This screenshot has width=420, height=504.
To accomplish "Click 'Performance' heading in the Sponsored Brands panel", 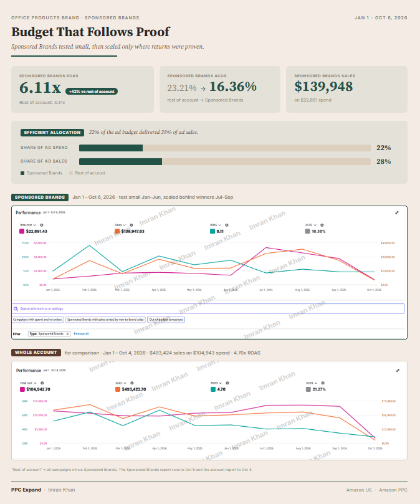I will pyautogui.click(x=28, y=213).
